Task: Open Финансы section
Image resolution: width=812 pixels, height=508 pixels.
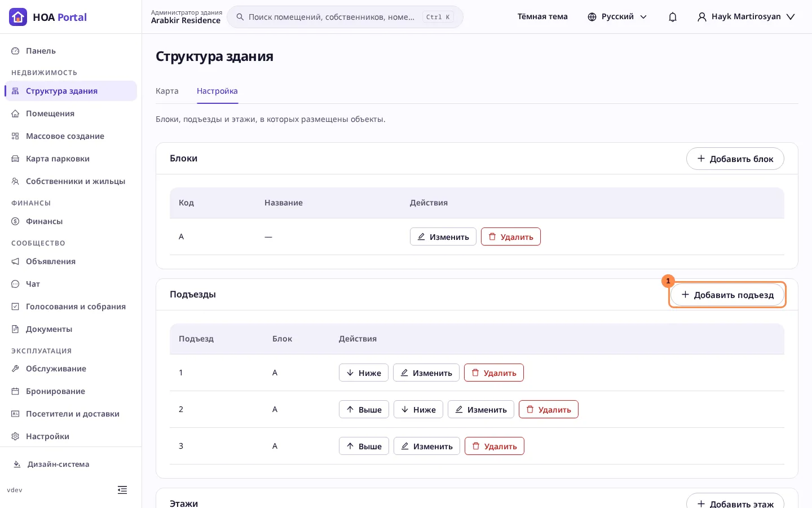Action: pyautogui.click(x=70, y=221)
